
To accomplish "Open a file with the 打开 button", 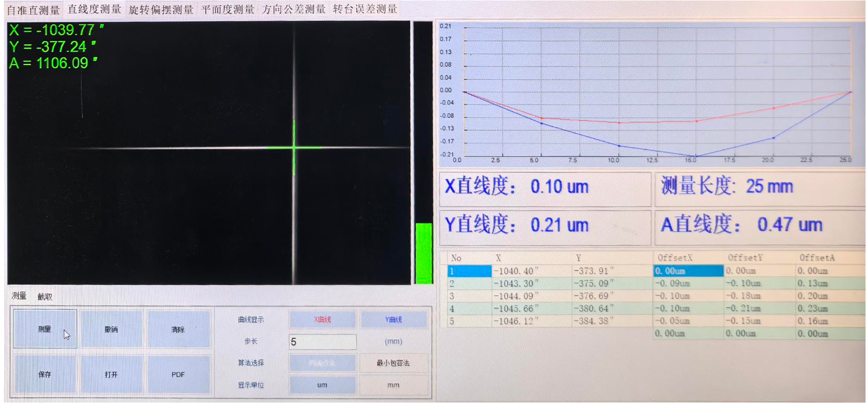I will click(111, 374).
